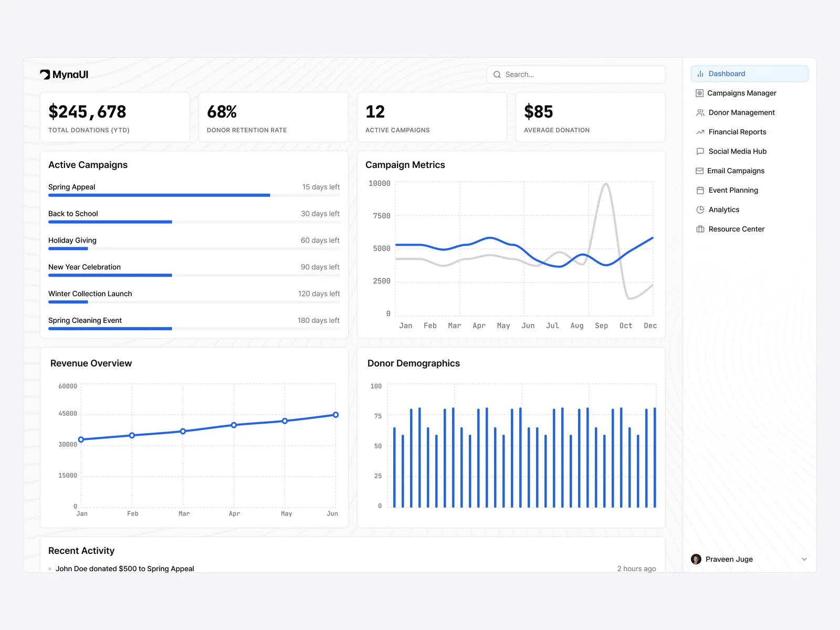Viewport: 840px width, 630px height.
Task: Click the Analytics pie chart icon
Action: (700, 210)
